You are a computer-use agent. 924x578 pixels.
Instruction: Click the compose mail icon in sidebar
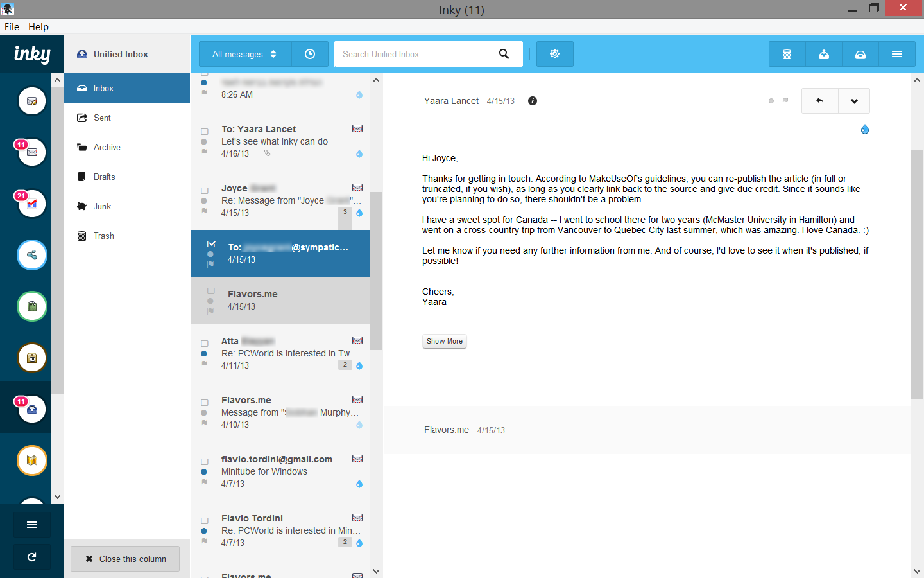pos(32,101)
